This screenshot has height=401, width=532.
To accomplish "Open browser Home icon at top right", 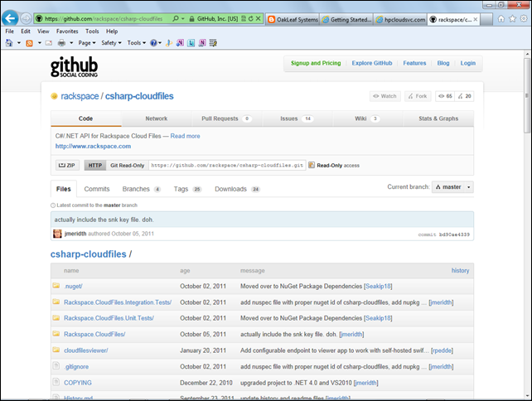I will click(x=501, y=19).
